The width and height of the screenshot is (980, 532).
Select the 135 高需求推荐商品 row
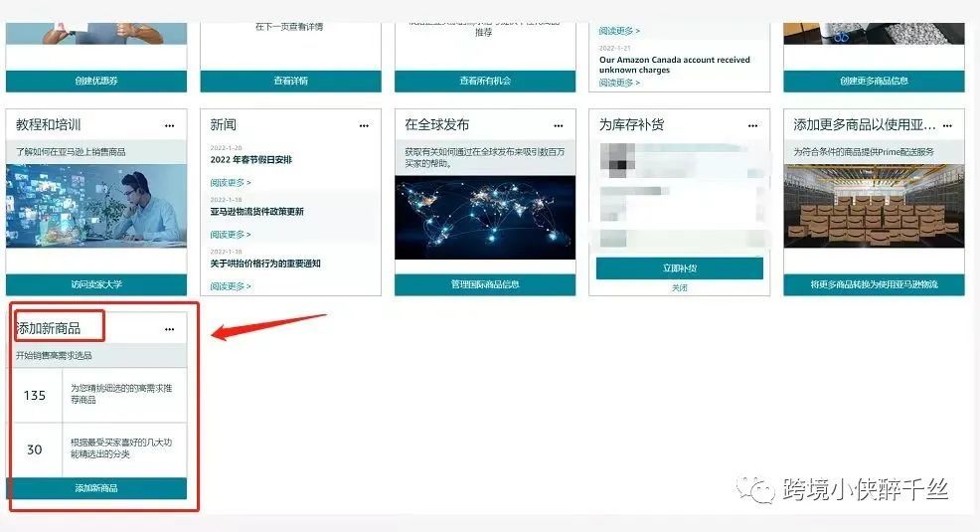point(96,395)
